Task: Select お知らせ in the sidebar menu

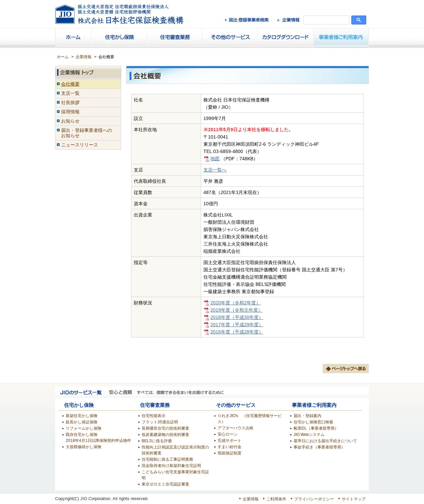Action: click(88, 121)
